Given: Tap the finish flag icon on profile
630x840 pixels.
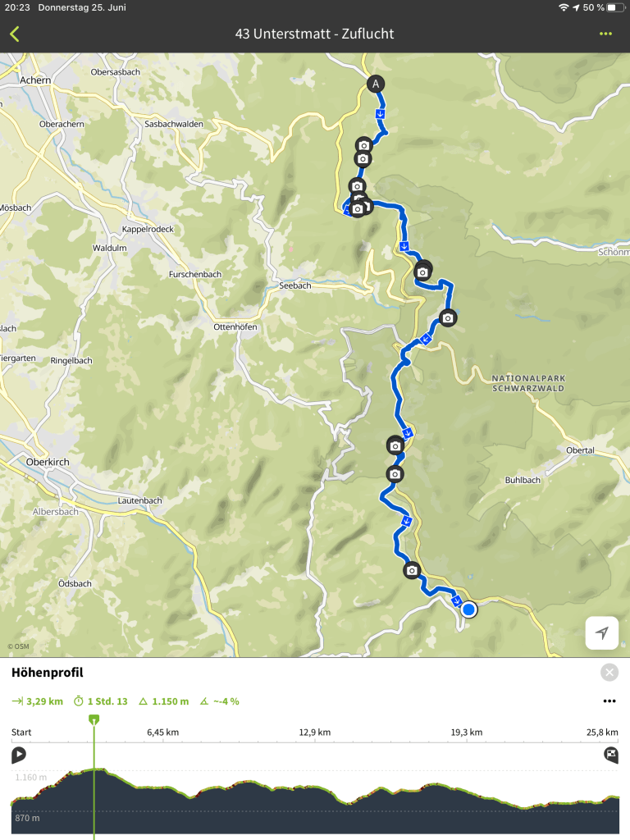Looking at the screenshot, I should (x=610, y=755).
